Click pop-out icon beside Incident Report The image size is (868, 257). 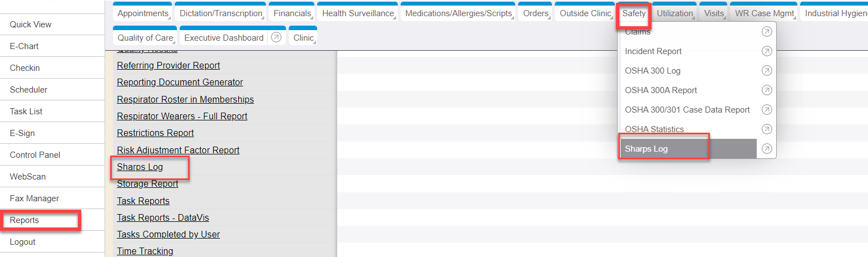click(767, 51)
